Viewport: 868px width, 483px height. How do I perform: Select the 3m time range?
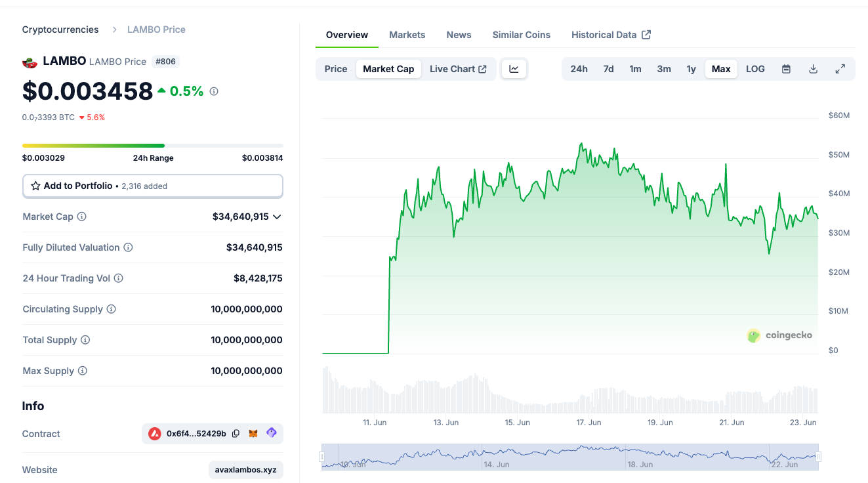[x=664, y=69]
